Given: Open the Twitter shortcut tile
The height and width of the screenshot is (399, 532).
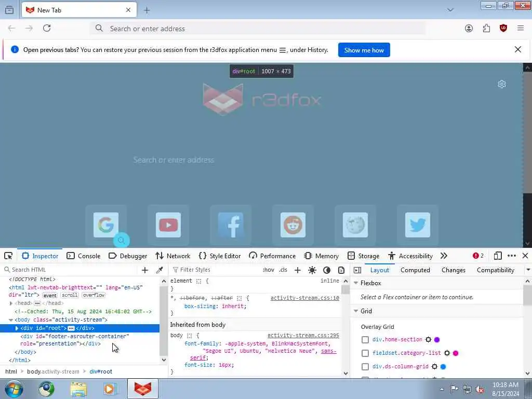Looking at the screenshot, I should click(x=418, y=225).
